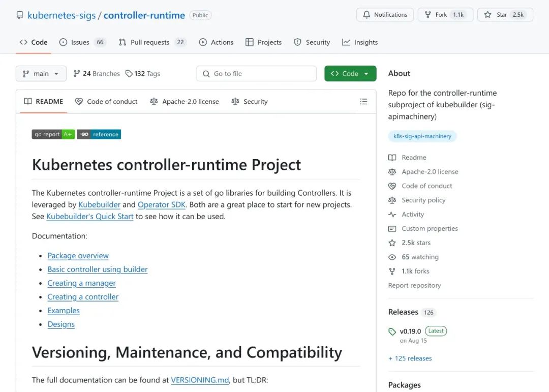
Task: Click the Public visibility label
Action: (x=200, y=15)
